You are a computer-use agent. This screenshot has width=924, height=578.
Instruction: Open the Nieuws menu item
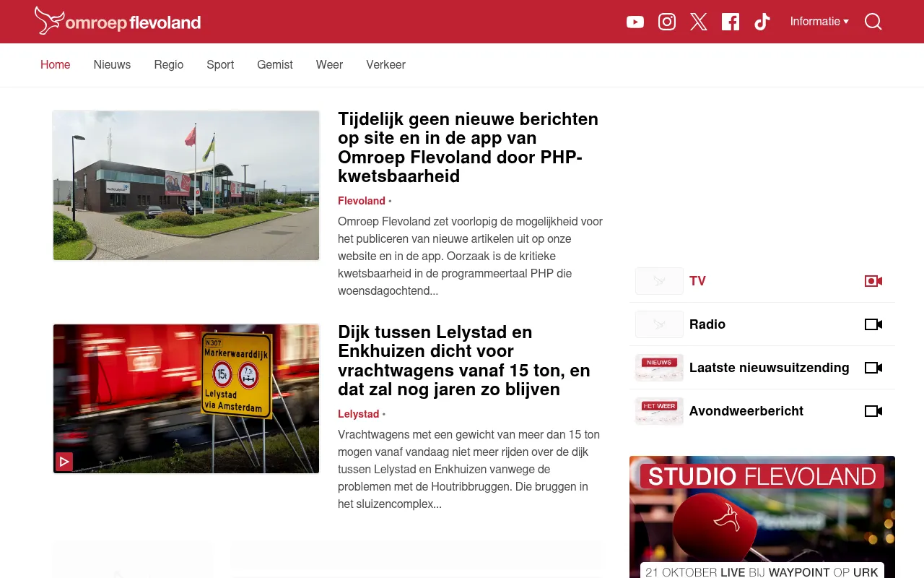coord(112,65)
